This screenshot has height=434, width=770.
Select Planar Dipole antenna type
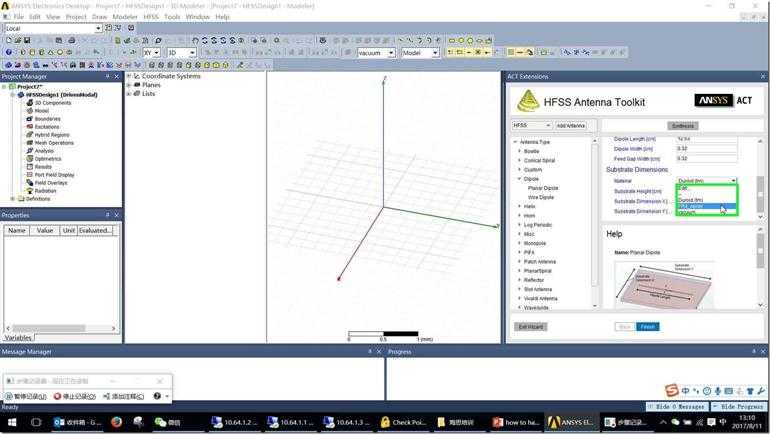tap(543, 188)
